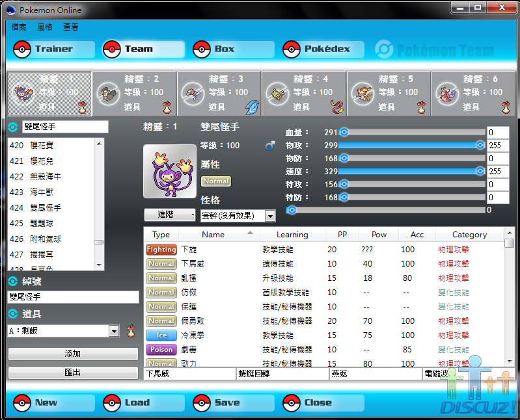Select 424 雙尾怪手 in pokemon list
The width and height of the screenshot is (520, 420).
pyautogui.click(x=51, y=207)
